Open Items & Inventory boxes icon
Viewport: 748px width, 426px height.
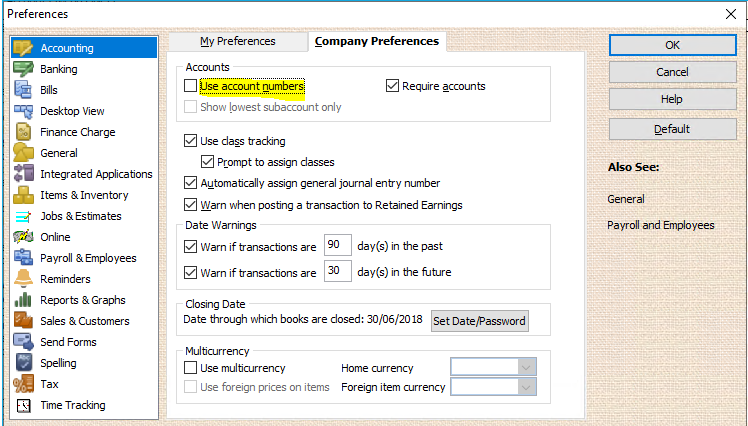tap(23, 195)
